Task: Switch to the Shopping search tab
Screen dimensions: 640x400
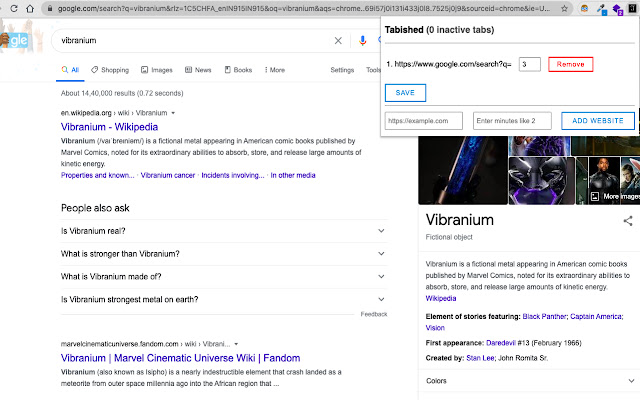Action: (110, 70)
